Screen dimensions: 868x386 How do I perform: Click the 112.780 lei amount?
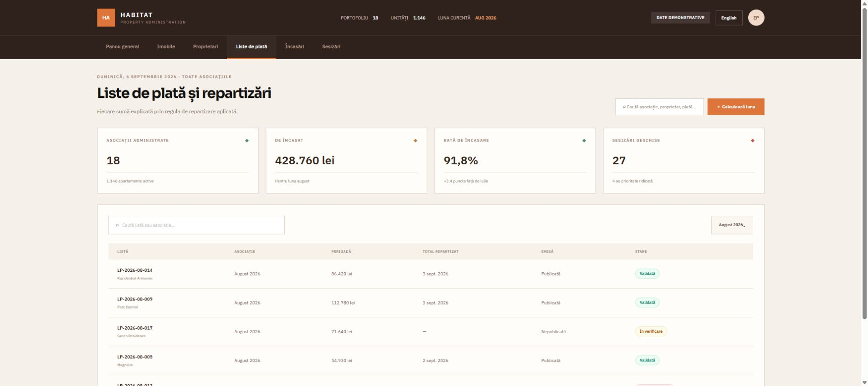click(x=343, y=303)
